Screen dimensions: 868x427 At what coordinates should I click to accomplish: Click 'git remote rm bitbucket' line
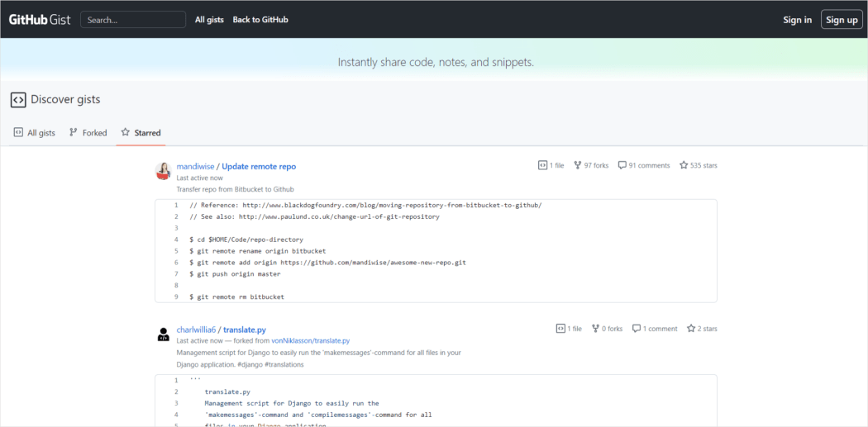pyautogui.click(x=236, y=297)
